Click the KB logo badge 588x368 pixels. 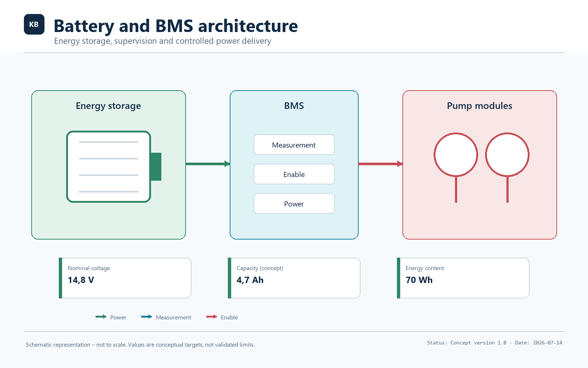(34, 24)
